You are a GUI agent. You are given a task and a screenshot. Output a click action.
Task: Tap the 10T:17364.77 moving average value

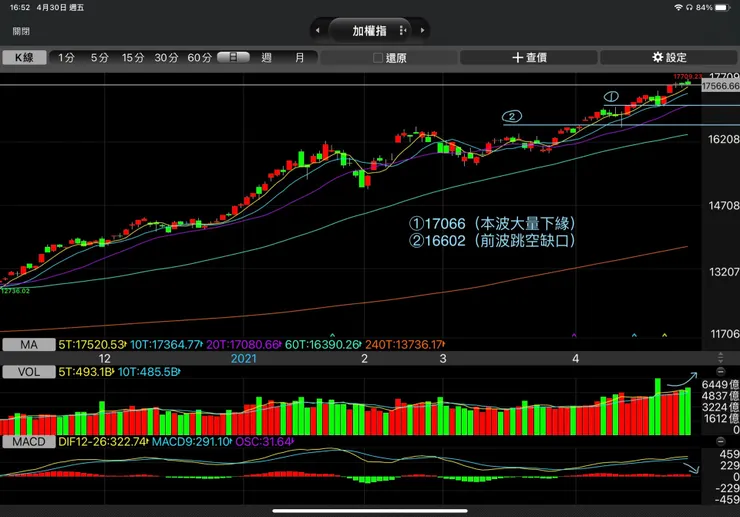(x=166, y=345)
